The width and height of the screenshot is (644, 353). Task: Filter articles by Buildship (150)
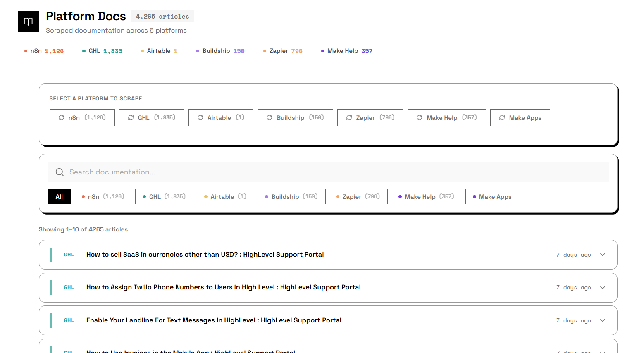(x=291, y=197)
